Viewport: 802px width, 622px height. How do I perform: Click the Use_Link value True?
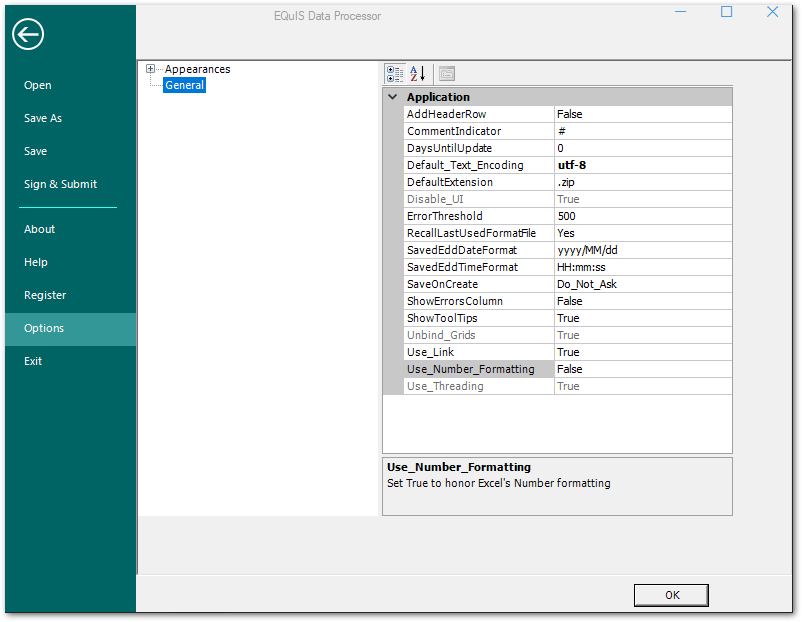pyautogui.click(x=643, y=352)
